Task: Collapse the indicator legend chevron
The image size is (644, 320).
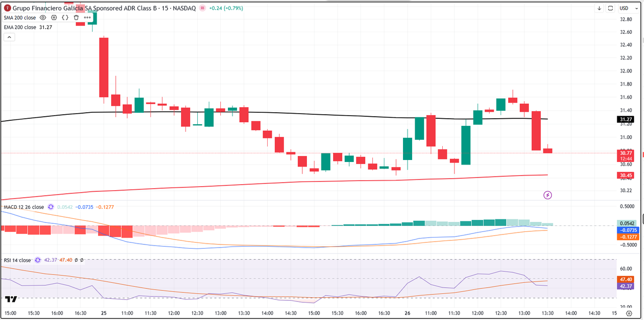Action: 9,37
